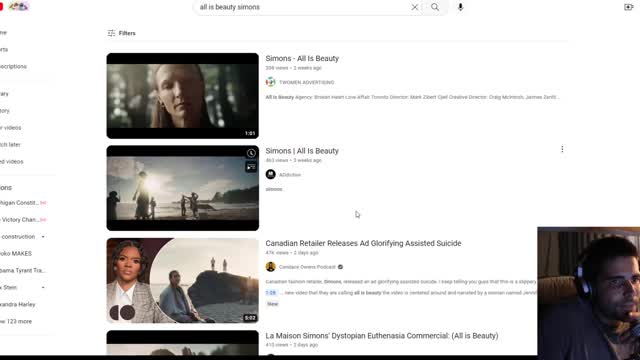This screenshot has width=640, height=360.
Task: Open the Victory Chan... subscription
Action: (19, 220)
